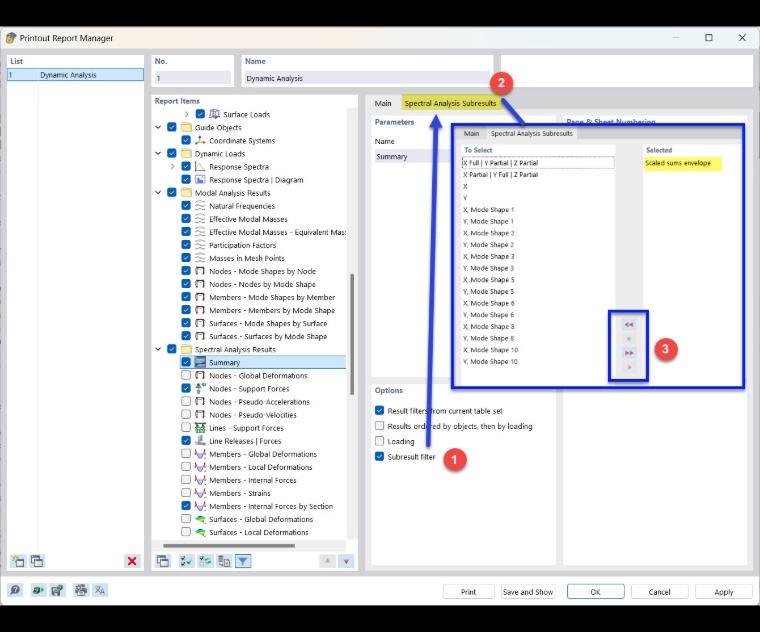The width and height of the screenshot is (760, 632).
Task: Select Surfaces - Surfaces by Mode Shape row
Action: point(268,336)
